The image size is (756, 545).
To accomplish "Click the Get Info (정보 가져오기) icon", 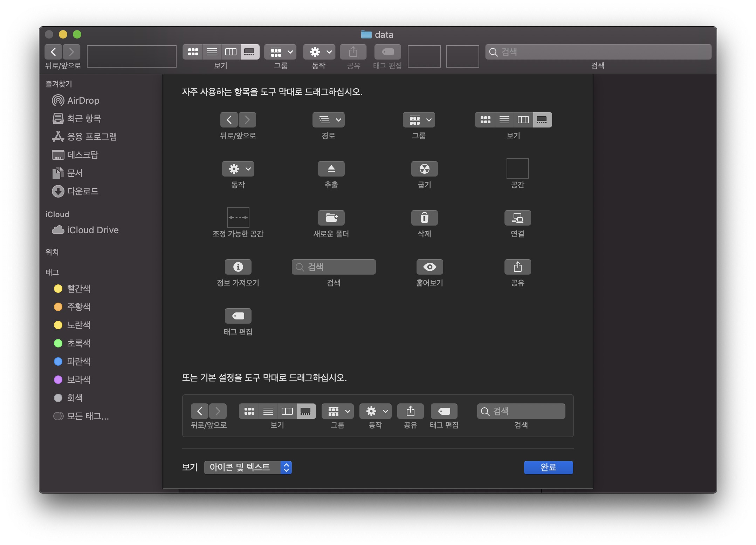I will pos(238,267).
